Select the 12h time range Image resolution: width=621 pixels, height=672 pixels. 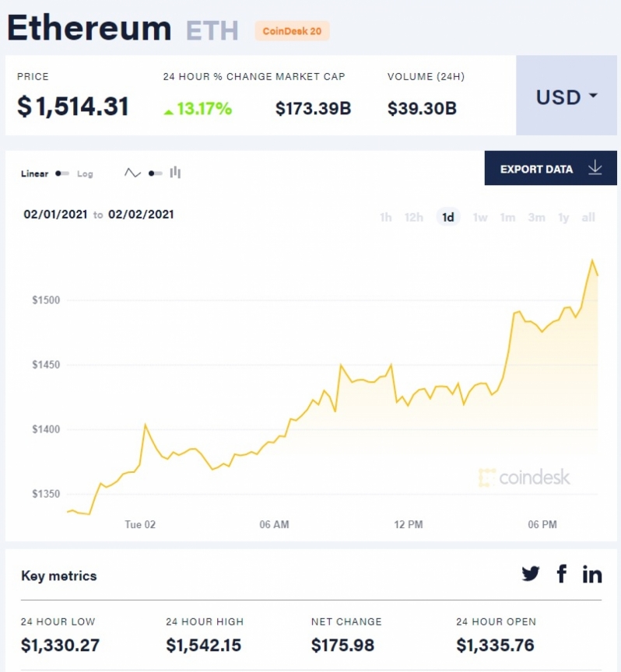click(x=414, y=218)
